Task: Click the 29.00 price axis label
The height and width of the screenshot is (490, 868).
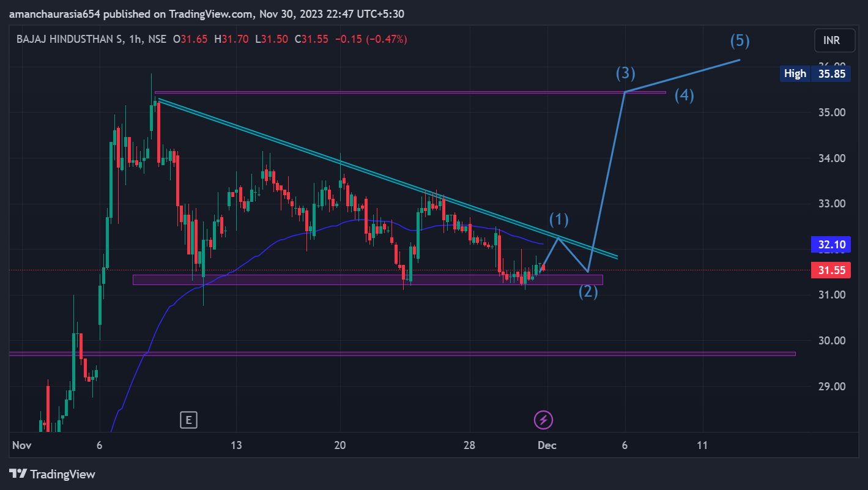Action: (833, 387)
